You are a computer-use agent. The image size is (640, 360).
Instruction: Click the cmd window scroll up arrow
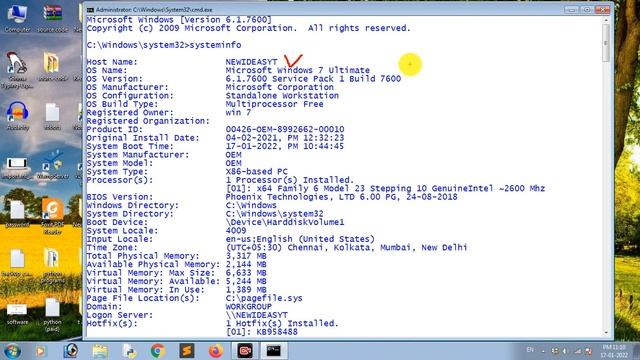click(x=606, y=19)
